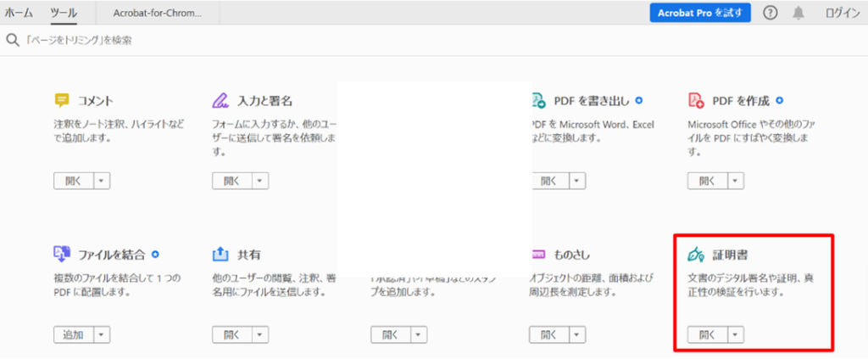This screenshot has width=868, height=359.
Task: Click the ファイルを結合 icon
Action: pos(62,254)
